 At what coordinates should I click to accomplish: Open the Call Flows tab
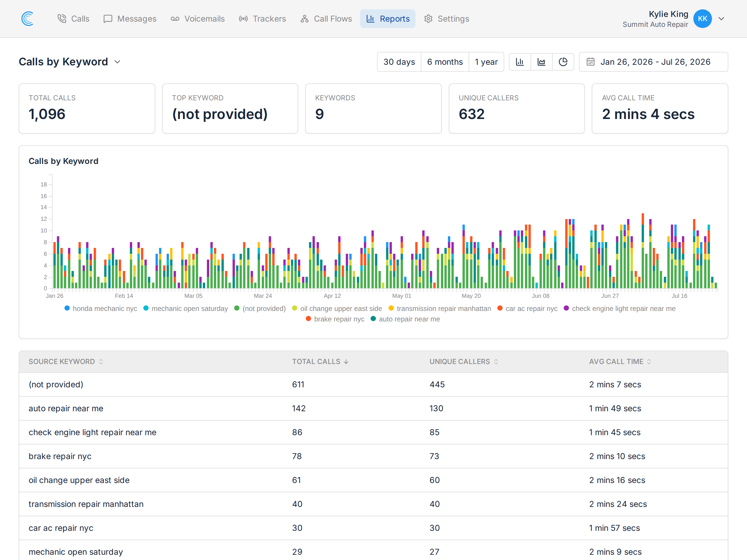(x=326, y=19)
